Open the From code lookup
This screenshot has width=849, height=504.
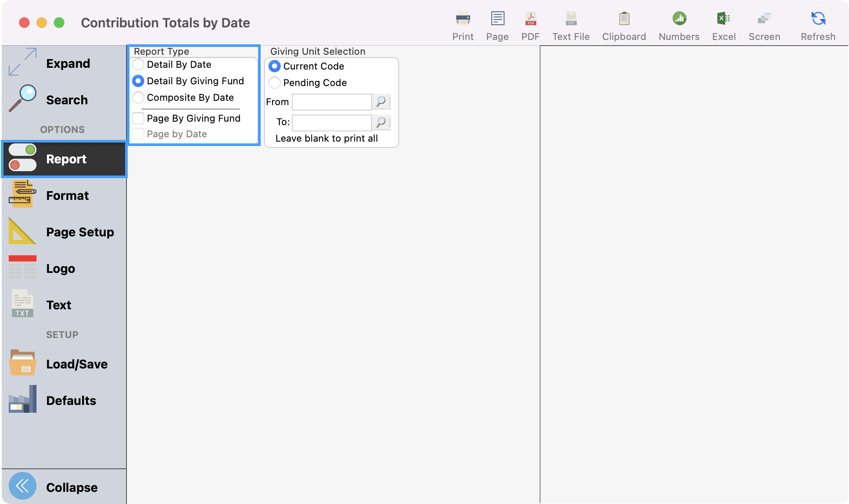point(381,102)
